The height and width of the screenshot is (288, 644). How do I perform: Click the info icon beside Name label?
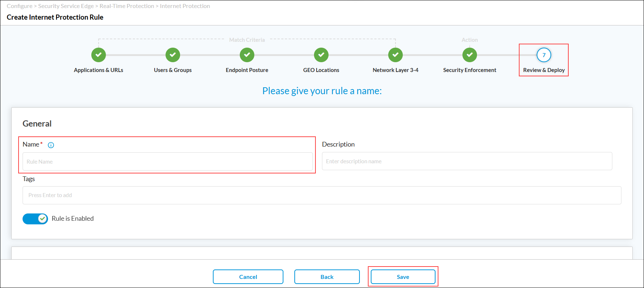click(x=51, y=145)
